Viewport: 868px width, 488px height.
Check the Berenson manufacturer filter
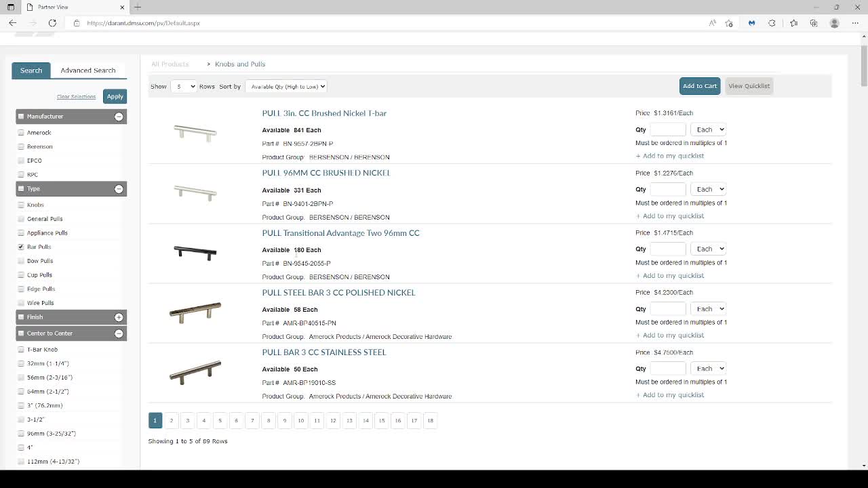coord(21,146)
